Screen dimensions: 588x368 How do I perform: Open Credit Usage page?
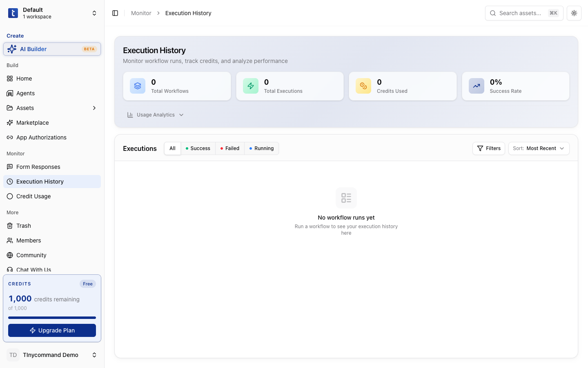[52, 196]
